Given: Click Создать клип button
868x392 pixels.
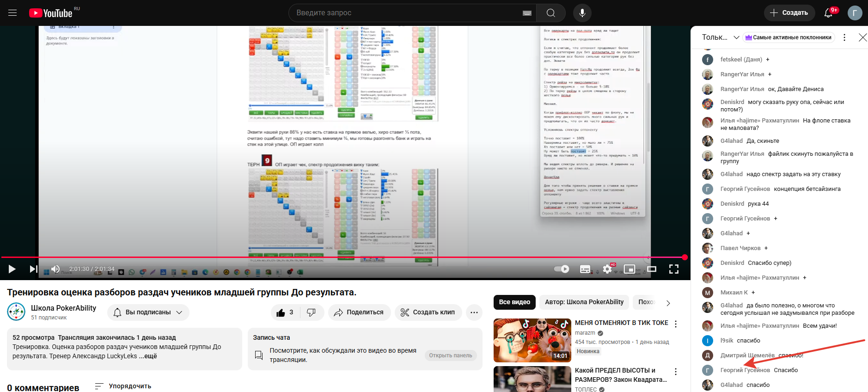Looking at the screenshot, I should [428, 312].
